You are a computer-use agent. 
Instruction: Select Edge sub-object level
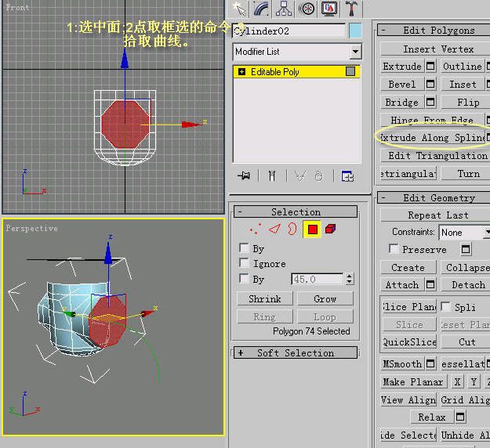pyautogui.click(x=274, y=229)
